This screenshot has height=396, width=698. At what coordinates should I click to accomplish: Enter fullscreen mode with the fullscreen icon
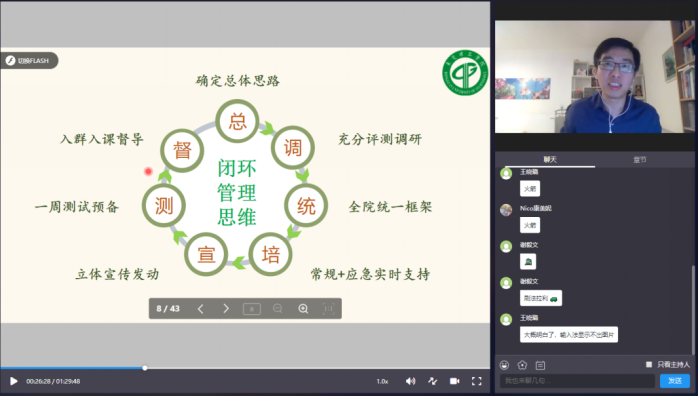(476, 381)
